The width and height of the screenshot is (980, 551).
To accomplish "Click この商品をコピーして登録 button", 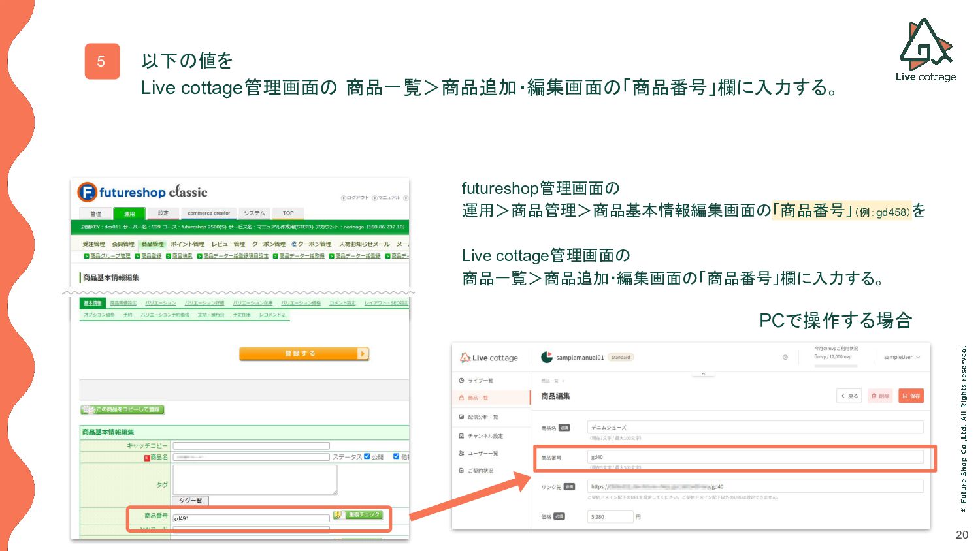I will [122, 409].
